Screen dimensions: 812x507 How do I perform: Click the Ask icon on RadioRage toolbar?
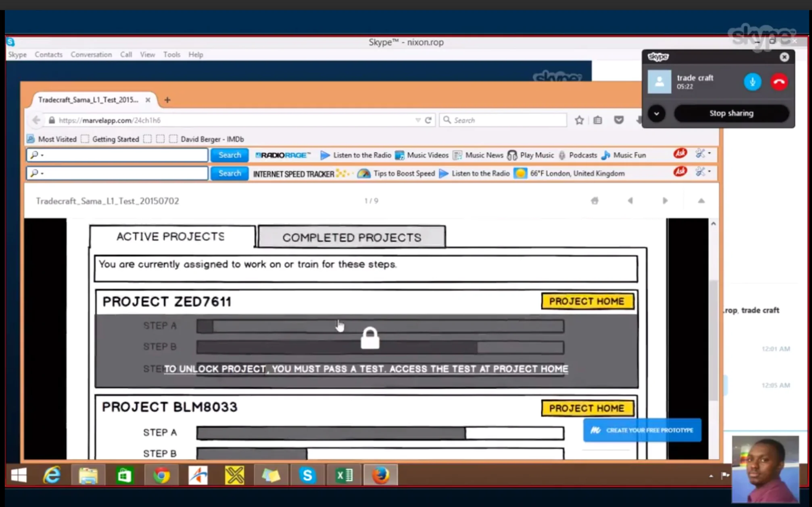click(x=680, y=153)
